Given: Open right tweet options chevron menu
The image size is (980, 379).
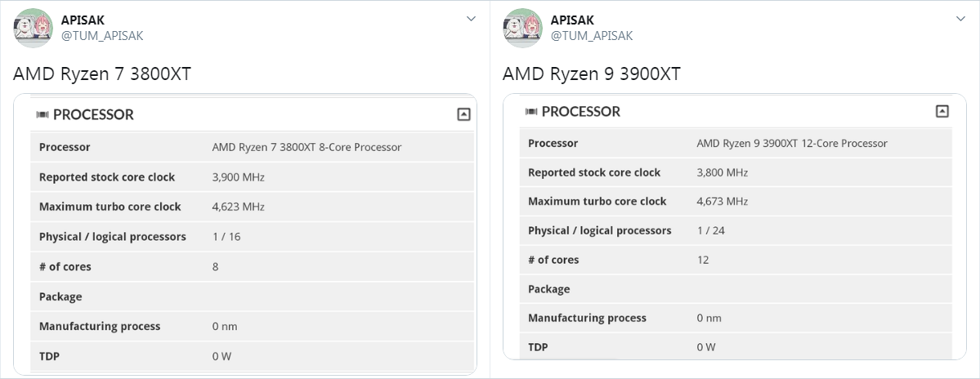Looking at the screenshot, I should (960, 19).
